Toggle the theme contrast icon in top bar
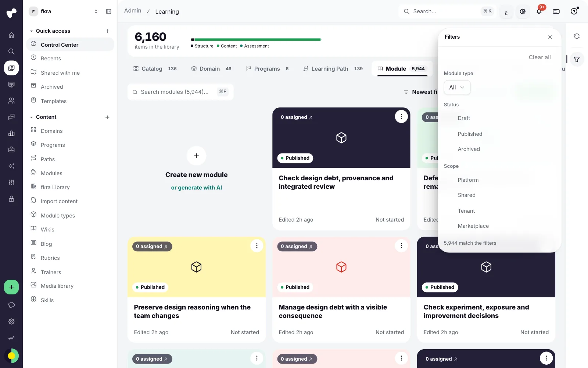The width and height of the screenshot is (588, 368). [x=523, y=11]
